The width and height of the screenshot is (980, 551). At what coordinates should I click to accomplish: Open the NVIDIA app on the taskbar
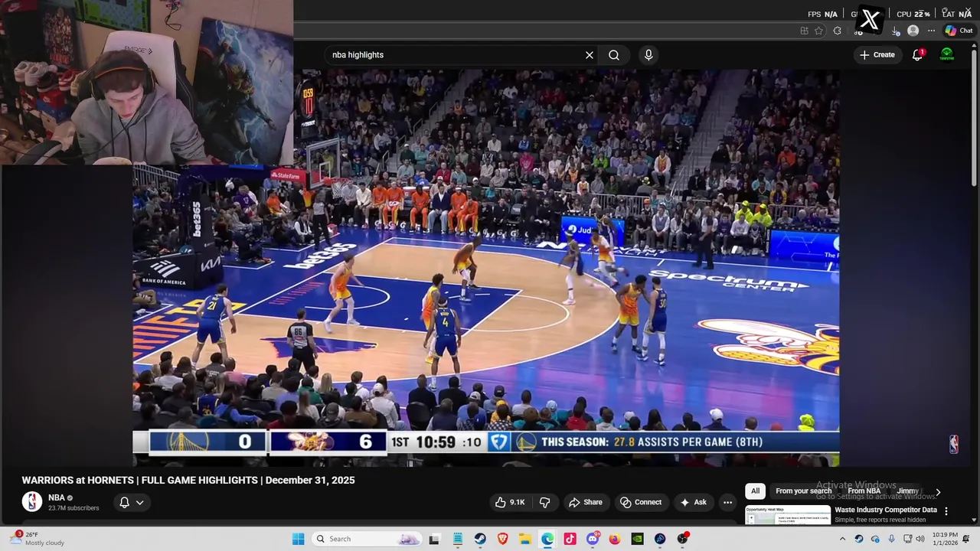point(637,539)
